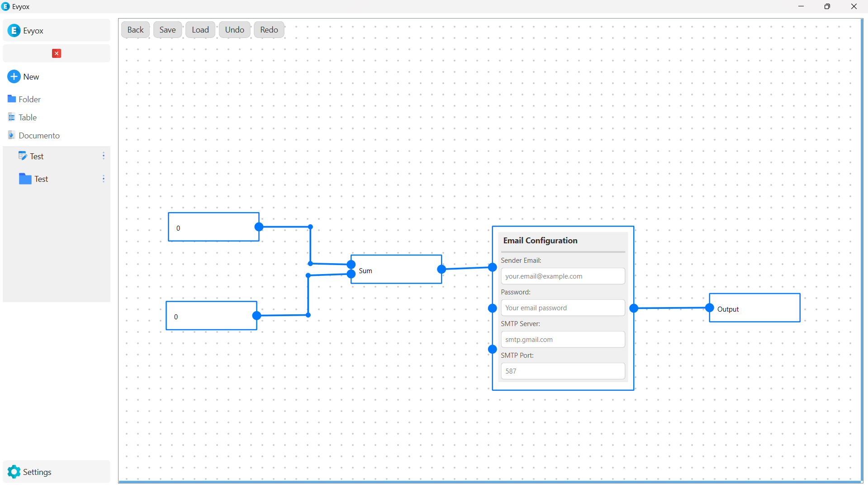Click the Evyox logo in sidebar
868x488 pixels.
(14, 30)
